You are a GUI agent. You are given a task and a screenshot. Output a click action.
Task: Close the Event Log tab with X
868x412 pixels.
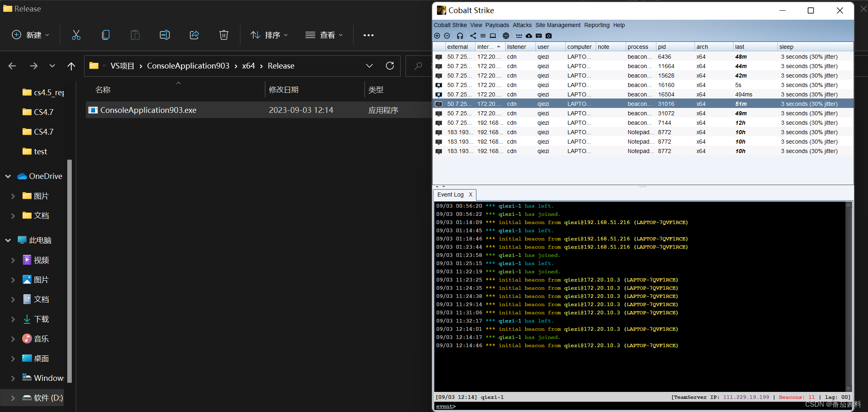[471, 195]
